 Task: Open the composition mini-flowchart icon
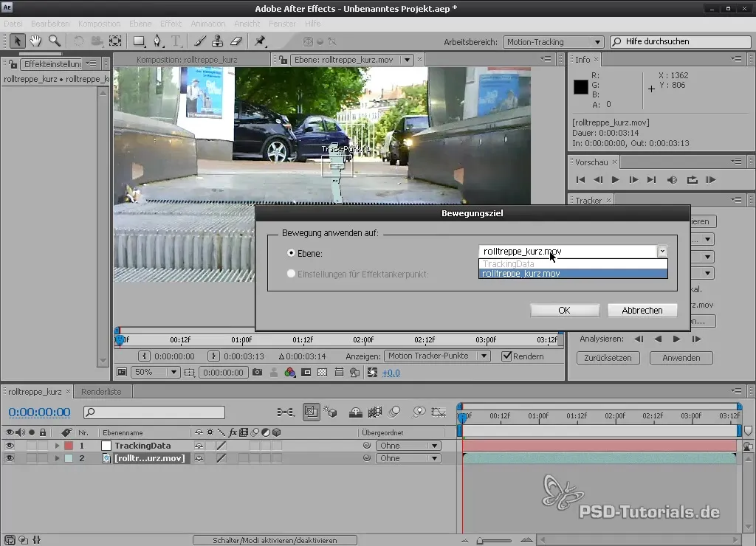(x=286, y=412)
